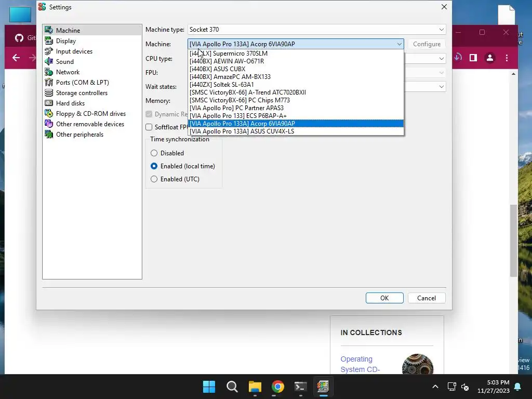Open Ports (COM & LPT) icon
This screenshot has height=399, width=532.
point(49,83)
